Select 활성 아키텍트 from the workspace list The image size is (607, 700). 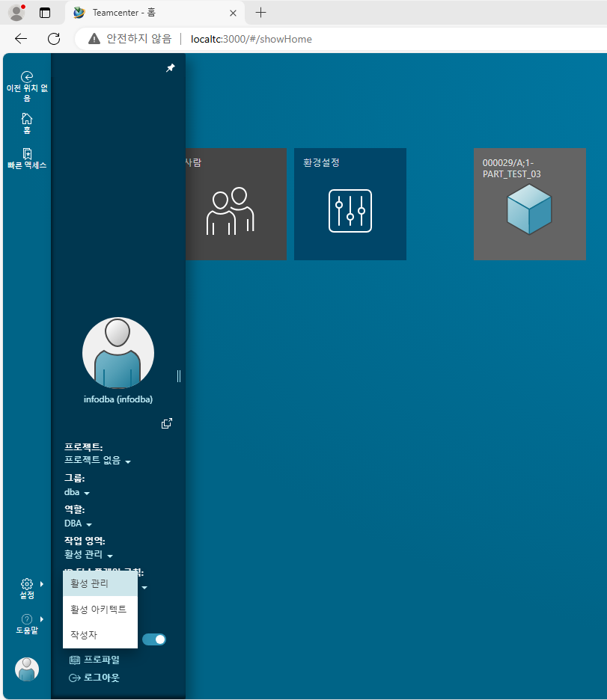pos(99,610)
